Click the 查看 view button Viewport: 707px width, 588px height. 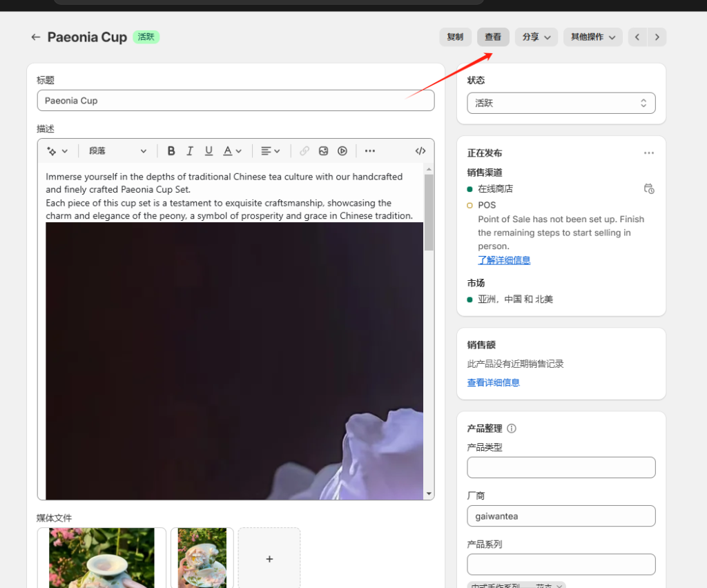point(493,37)
